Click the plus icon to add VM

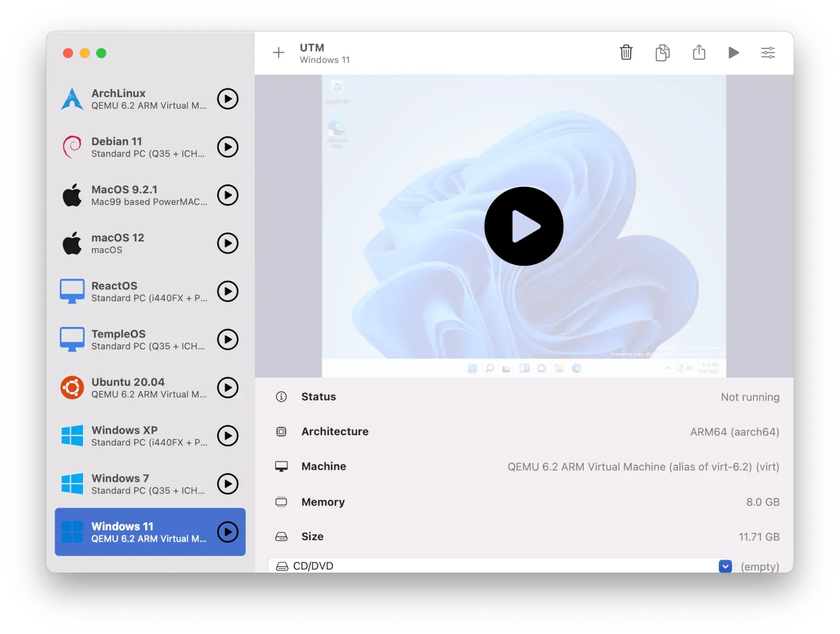coord(279,52)
